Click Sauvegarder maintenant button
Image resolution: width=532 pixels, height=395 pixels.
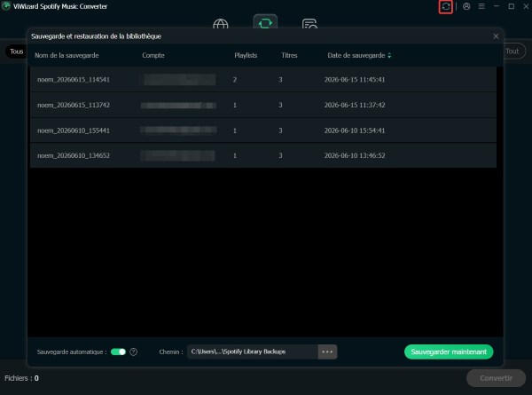pyautogui.click(x=449, y=352)
